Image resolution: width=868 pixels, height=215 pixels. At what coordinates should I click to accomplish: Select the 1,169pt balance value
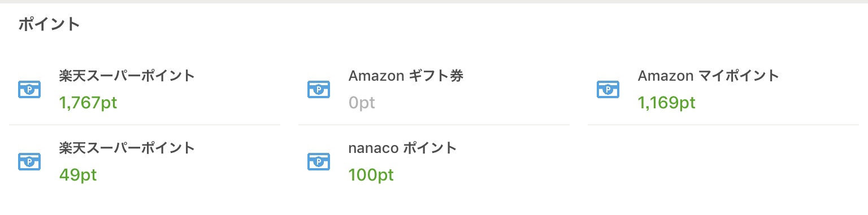667,103
